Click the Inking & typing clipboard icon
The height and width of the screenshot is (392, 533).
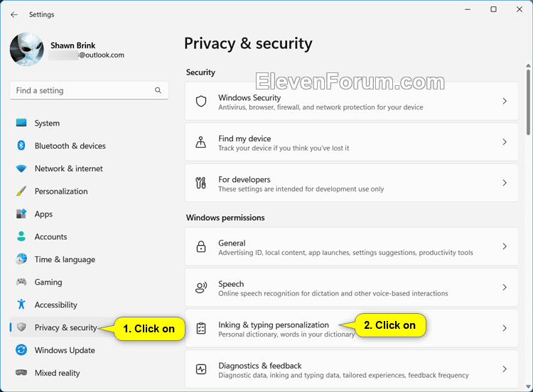pos(201,328)
